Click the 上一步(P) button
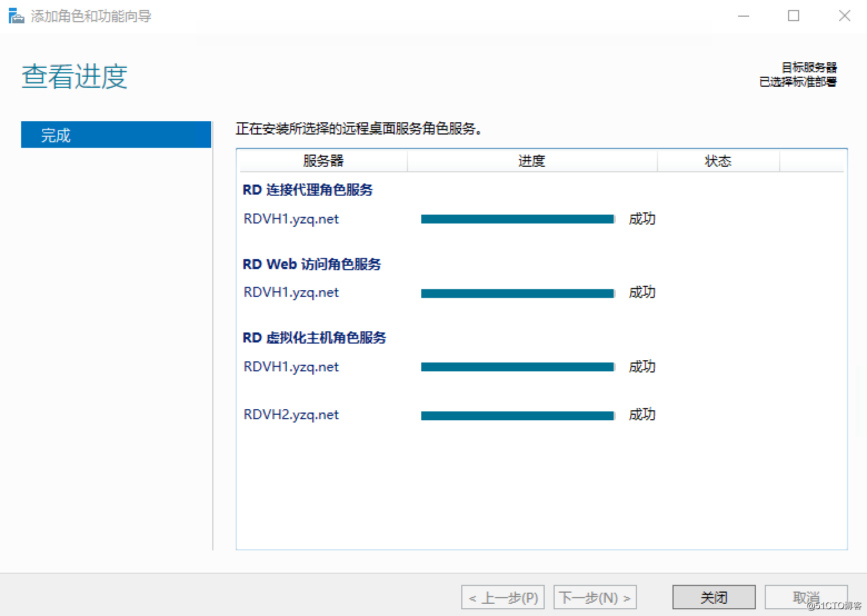 coord(503,597)
